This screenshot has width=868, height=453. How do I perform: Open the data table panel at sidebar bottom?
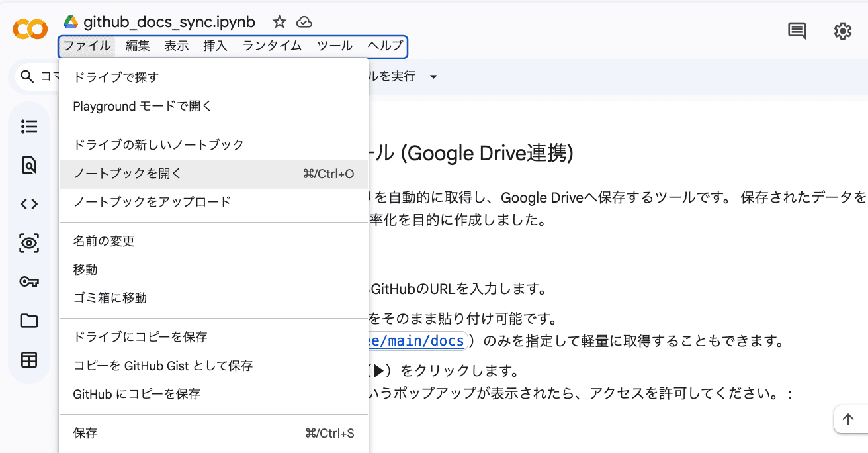pos(29,360)
